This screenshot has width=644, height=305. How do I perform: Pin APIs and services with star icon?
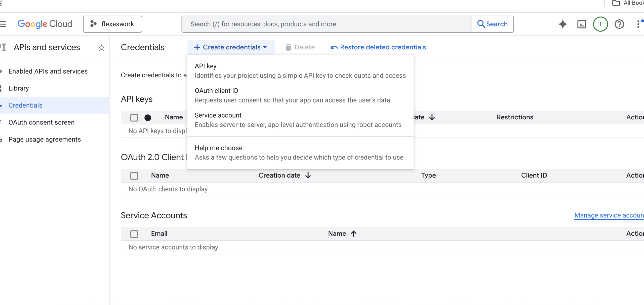[101, 48]
